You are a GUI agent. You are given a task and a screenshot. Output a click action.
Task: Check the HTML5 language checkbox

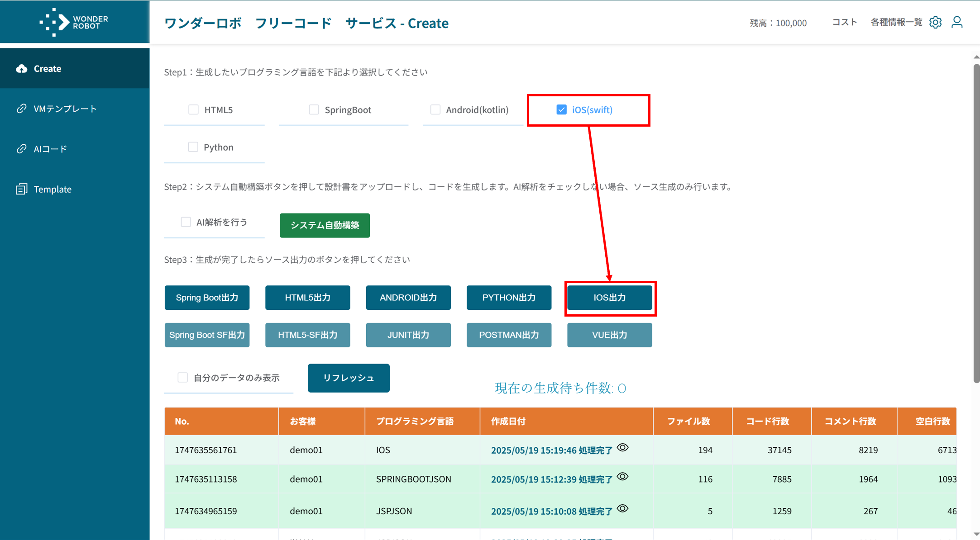click(193, 109)
